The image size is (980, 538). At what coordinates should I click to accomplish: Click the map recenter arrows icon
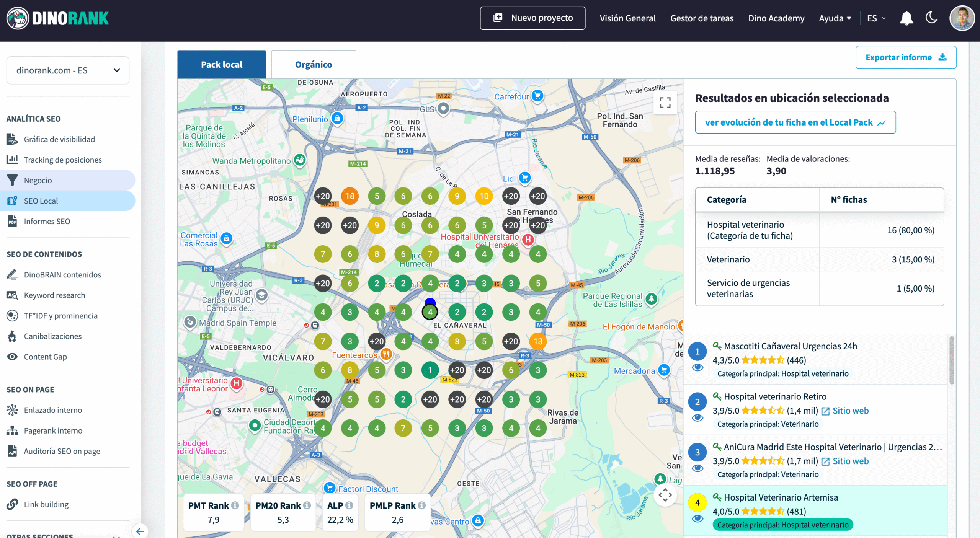click(x=665, y=495)
